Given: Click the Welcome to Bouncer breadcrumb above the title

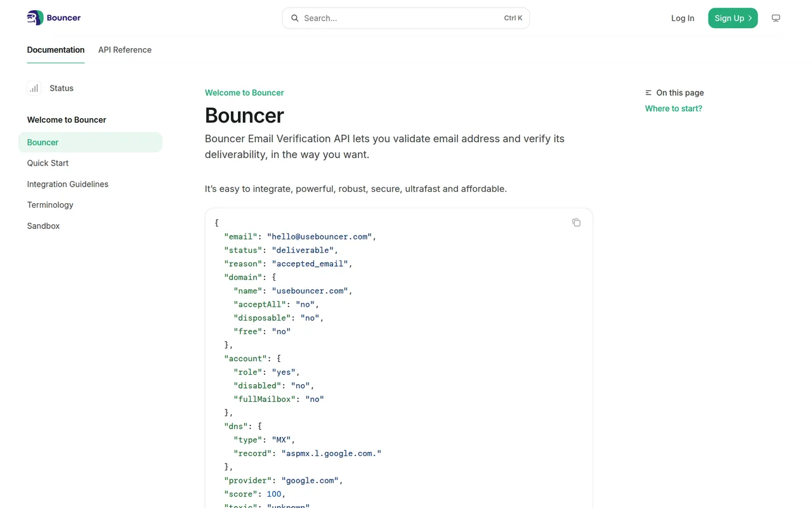Looking at the screenshot, I should click(x=244, y=93).
